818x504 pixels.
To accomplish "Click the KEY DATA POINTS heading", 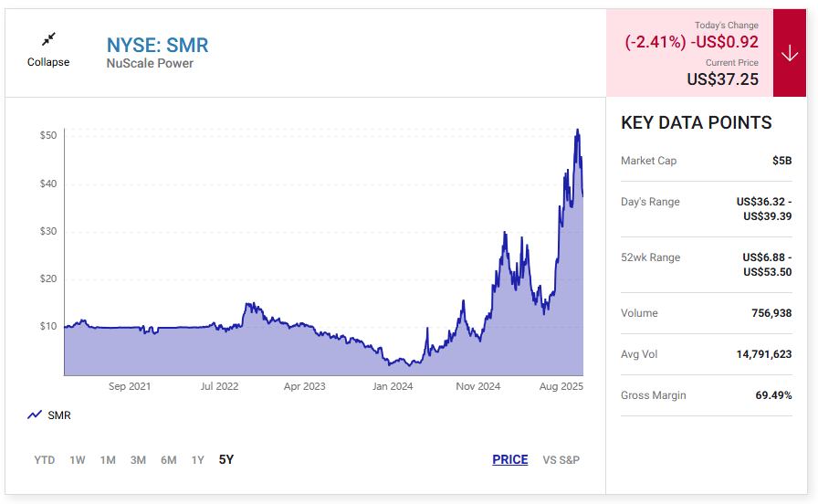I will click(697, 122).
